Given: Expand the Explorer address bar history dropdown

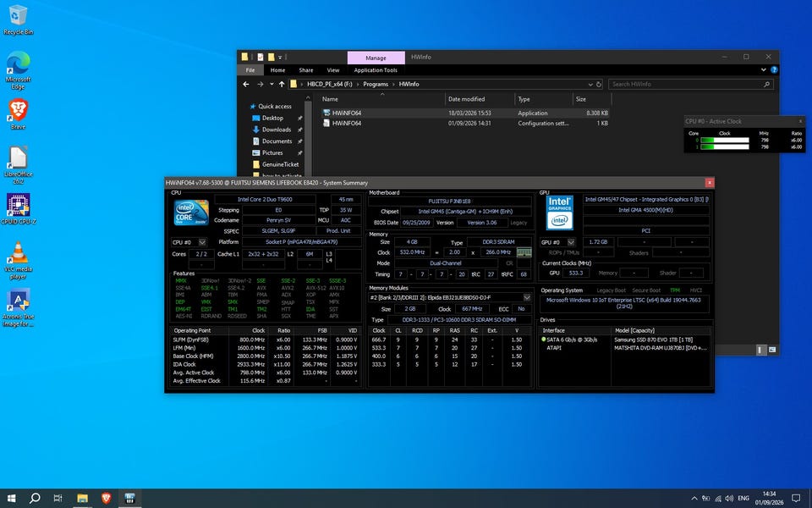Looking at the screenshot, I should tap(590, 84).
